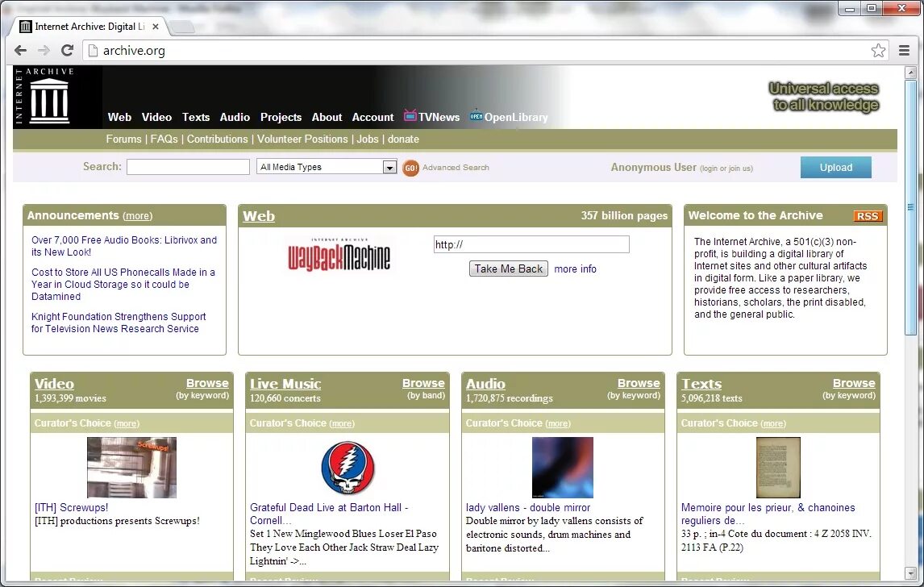
Task: Reload the page with refresh icon
Action: tap(67, 50)
